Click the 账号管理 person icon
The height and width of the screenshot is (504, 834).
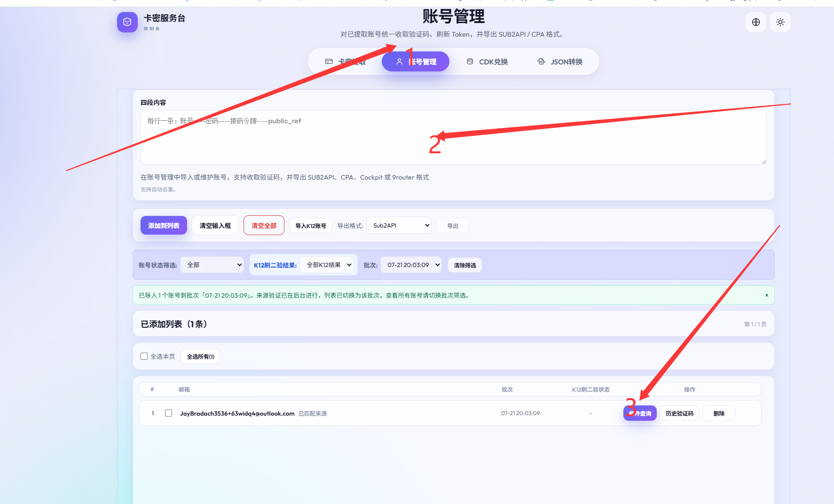point(399,62)
